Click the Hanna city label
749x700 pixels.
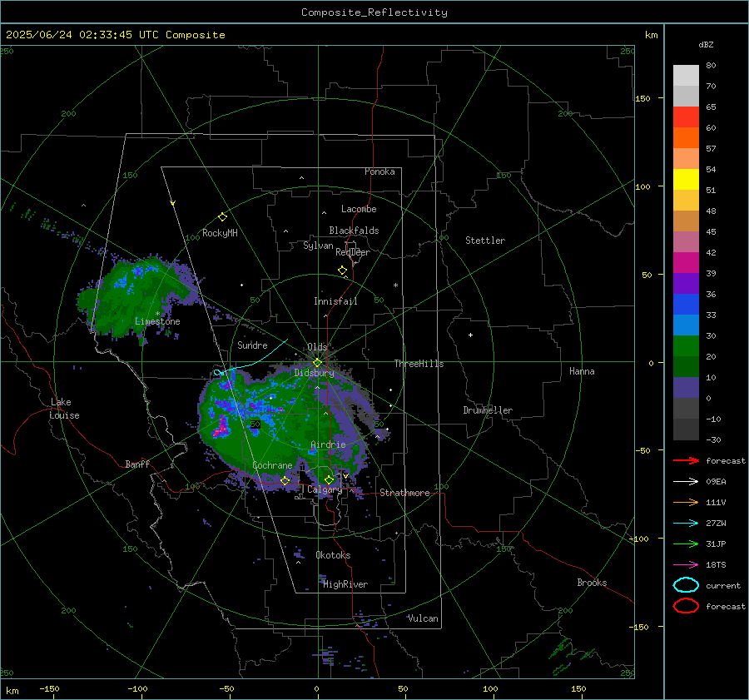click(x=582, y=371)
